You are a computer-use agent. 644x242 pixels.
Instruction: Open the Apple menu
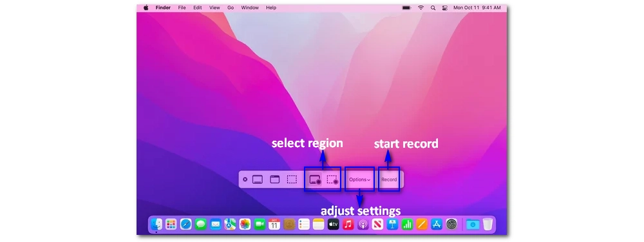(x=146, y=7)
